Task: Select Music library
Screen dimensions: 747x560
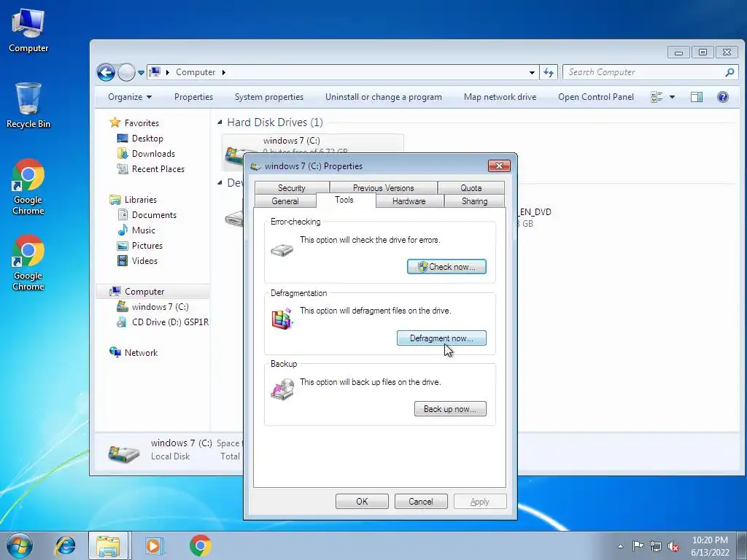Action: coord(136,230)
